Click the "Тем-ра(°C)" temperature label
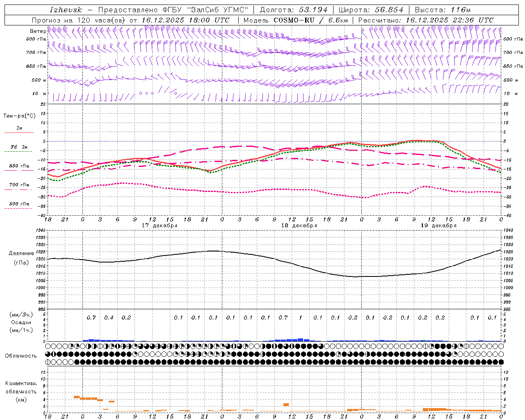The image size is (525, 420). pos(19,116)
